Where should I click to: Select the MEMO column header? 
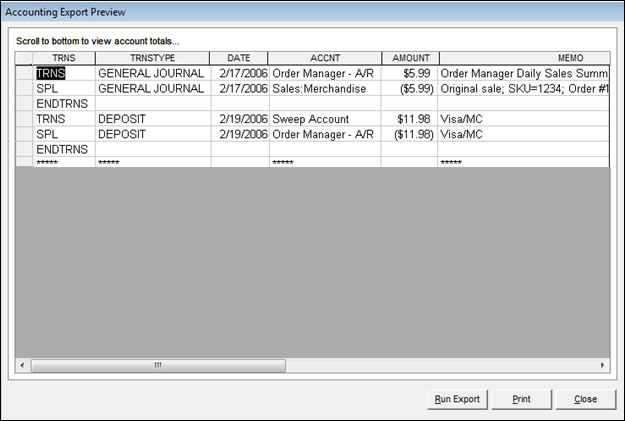coord(525,58)
